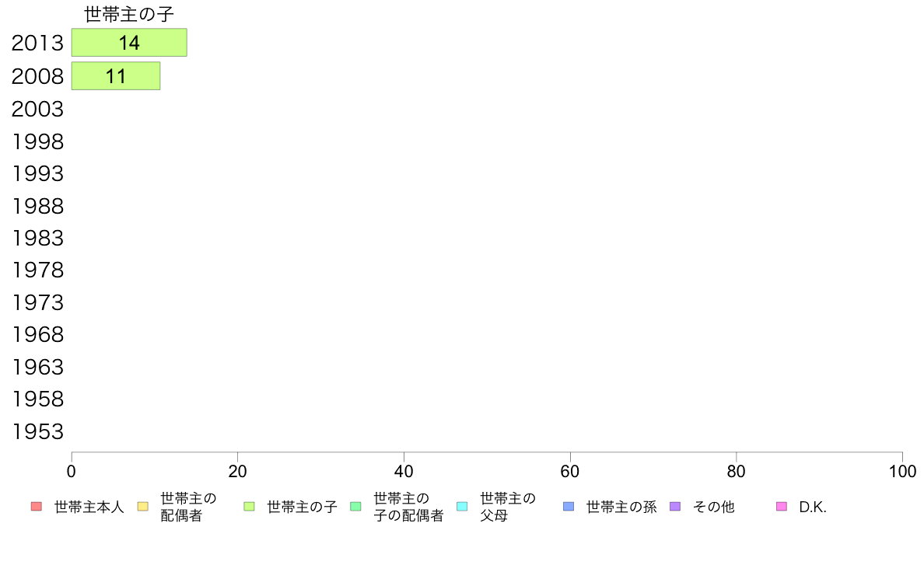Click the red 世帯主本人 legend swatch
Image resolution: width=924 pixels, height=572 pixels.
coord(37,507)
